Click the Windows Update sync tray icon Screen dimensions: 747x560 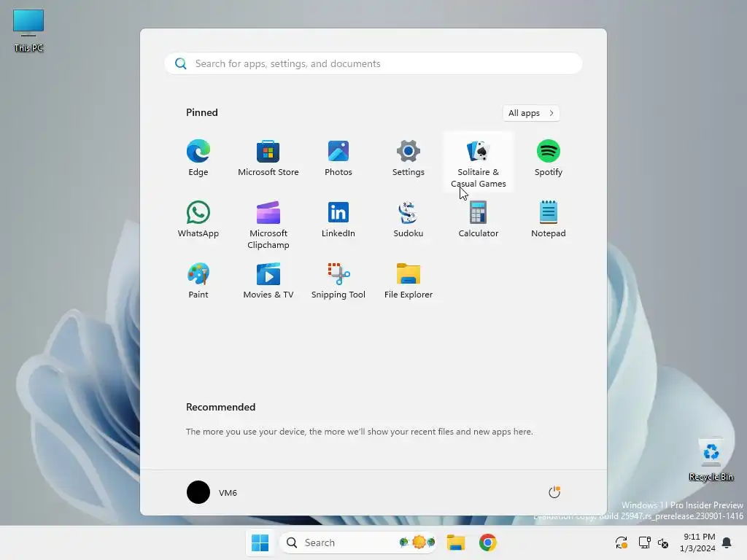point(622,542)
